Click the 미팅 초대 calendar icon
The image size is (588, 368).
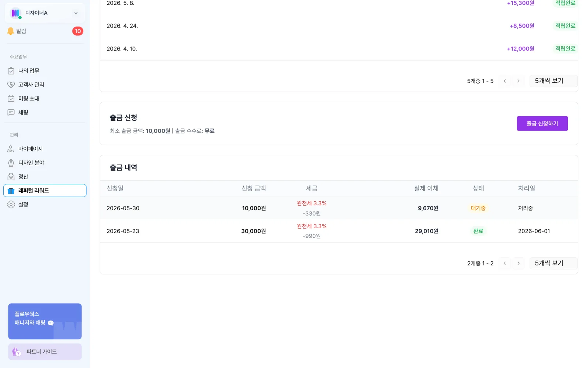click(x=11, y=99)
